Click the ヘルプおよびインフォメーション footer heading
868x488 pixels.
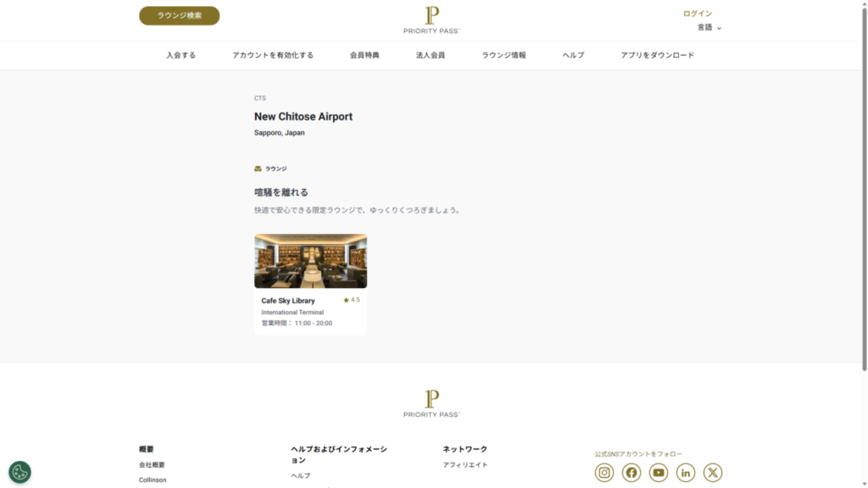point(339,454)
